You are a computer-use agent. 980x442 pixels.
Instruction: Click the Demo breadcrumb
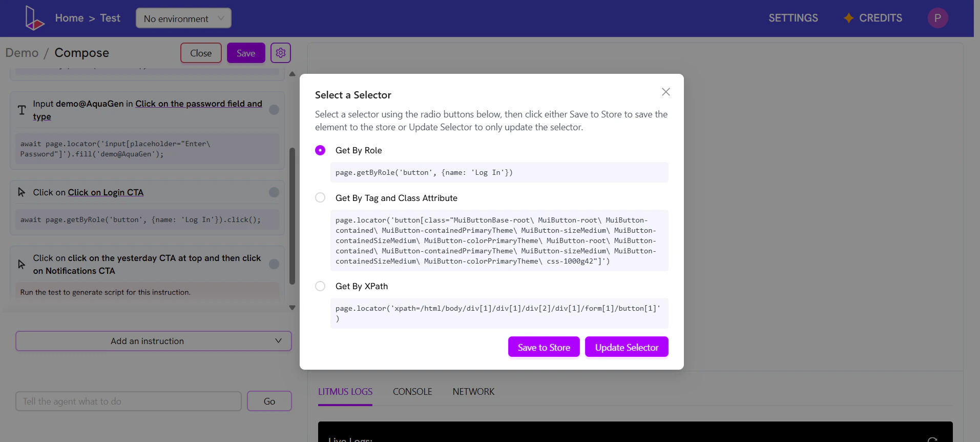(x=22, y=53)
